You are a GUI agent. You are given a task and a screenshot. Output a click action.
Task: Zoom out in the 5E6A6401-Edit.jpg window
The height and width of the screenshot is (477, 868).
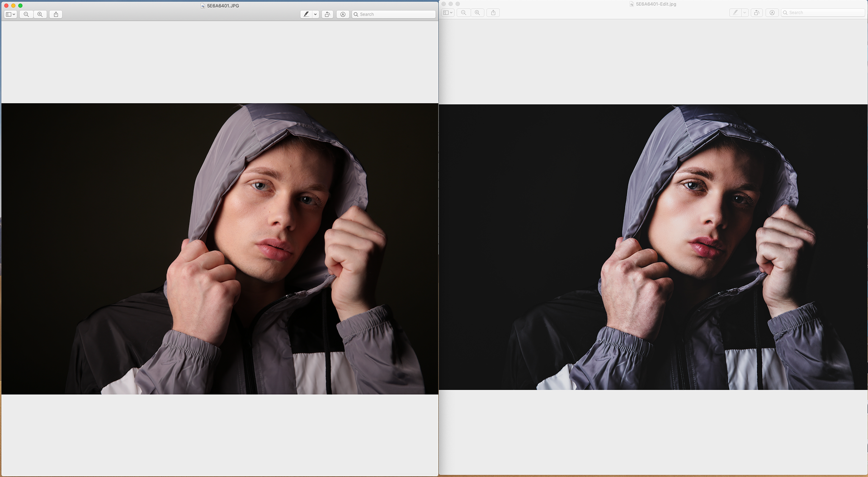(463, 13)
